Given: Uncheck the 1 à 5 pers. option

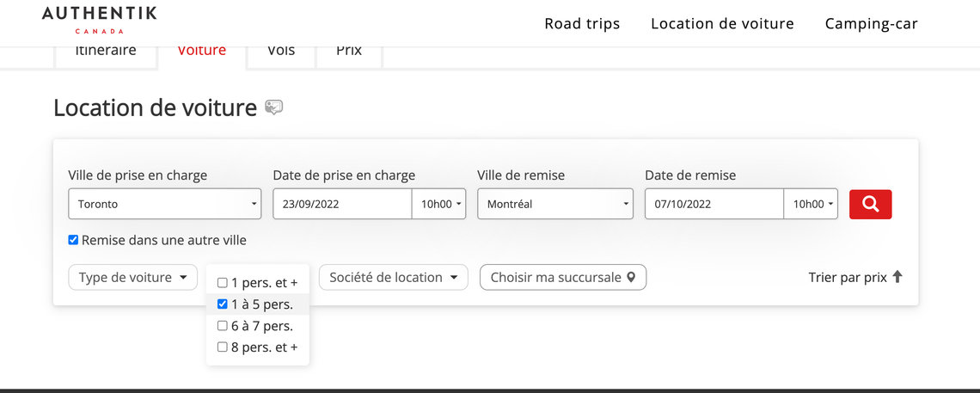Looking at the screenshot, I should tap(222, 304).
